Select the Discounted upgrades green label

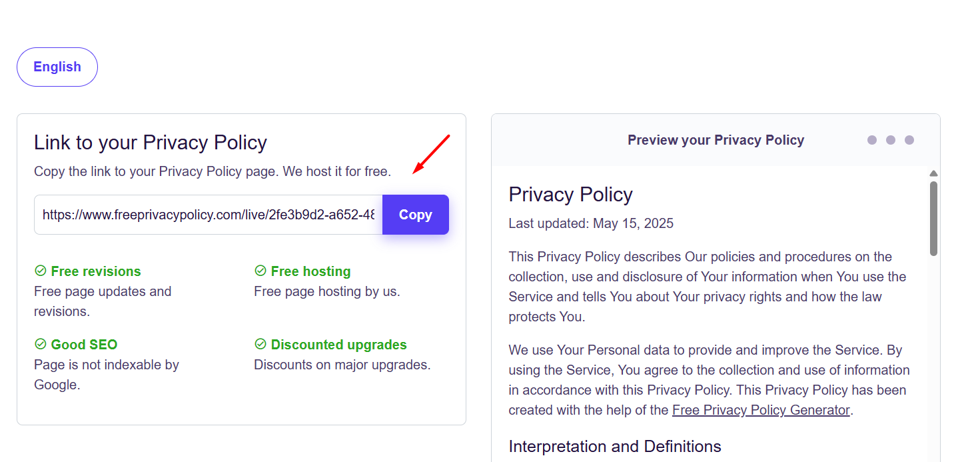tap(338, 345)
